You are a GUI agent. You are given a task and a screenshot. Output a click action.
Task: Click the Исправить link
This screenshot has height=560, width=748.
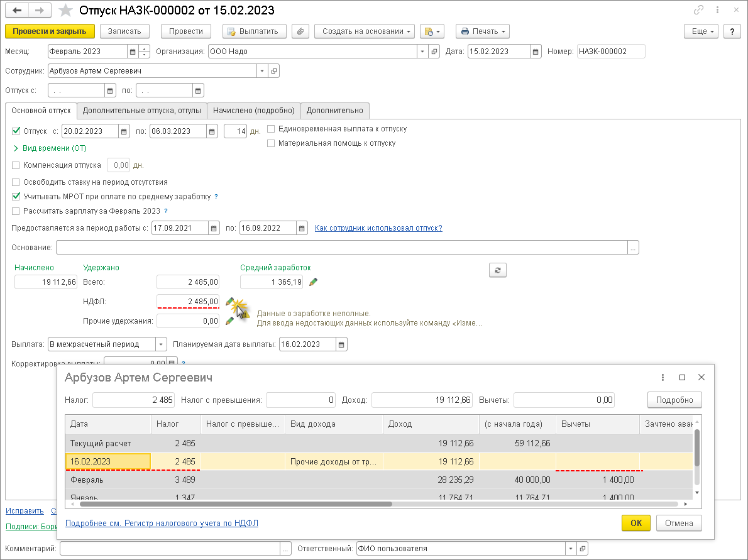[x=25, y=511]
